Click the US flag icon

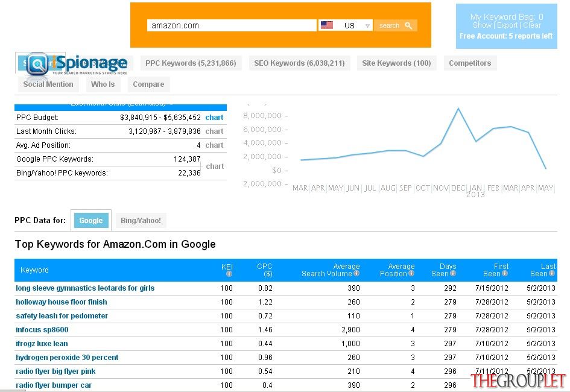(x=327, y=25)
